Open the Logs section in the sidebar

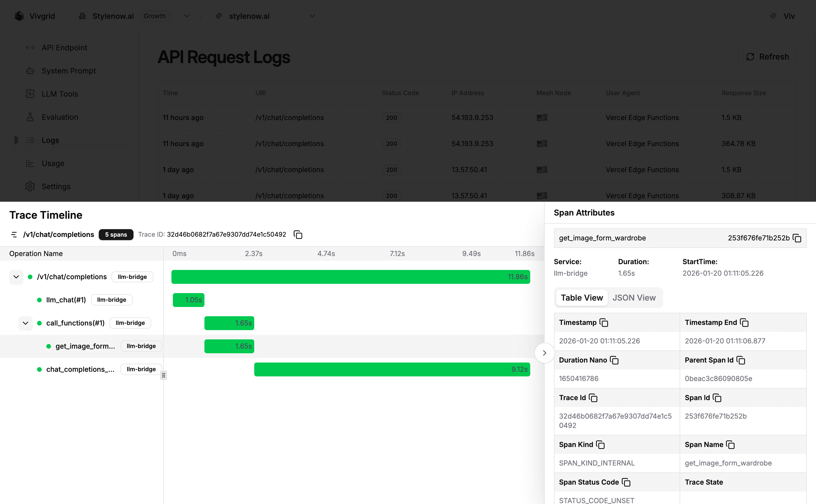click(50, 140)
